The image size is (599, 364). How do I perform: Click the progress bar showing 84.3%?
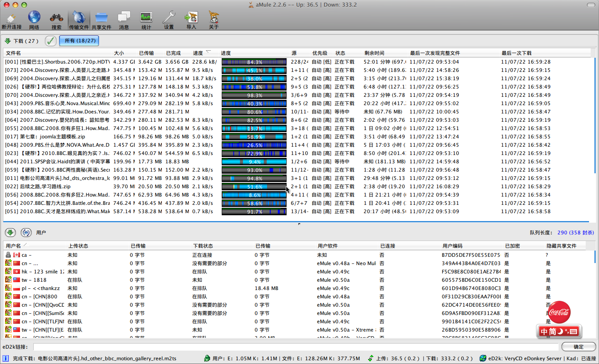click(x=254, y=62)
